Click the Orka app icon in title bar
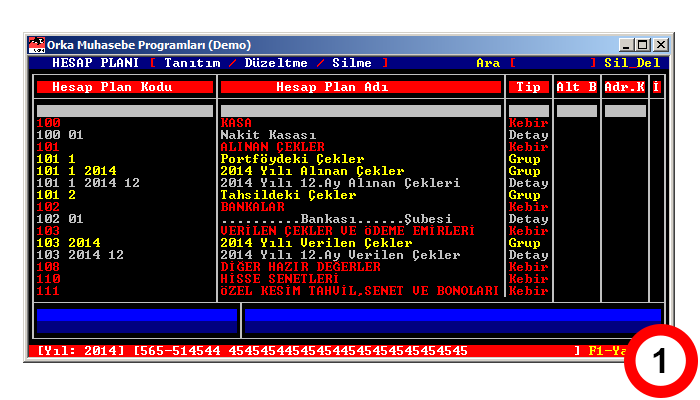Viewport: 700px width, 400px height. (x=37, y=45)
